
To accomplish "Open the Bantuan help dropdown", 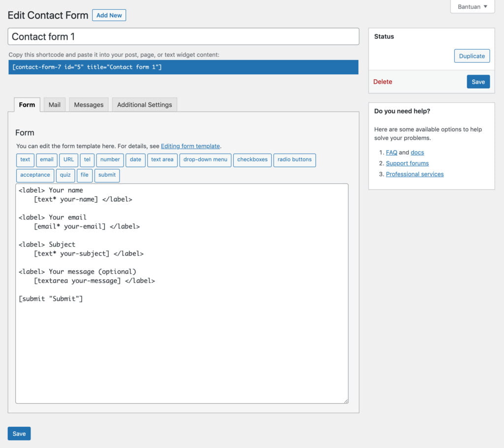I will [x=472, y=7].
